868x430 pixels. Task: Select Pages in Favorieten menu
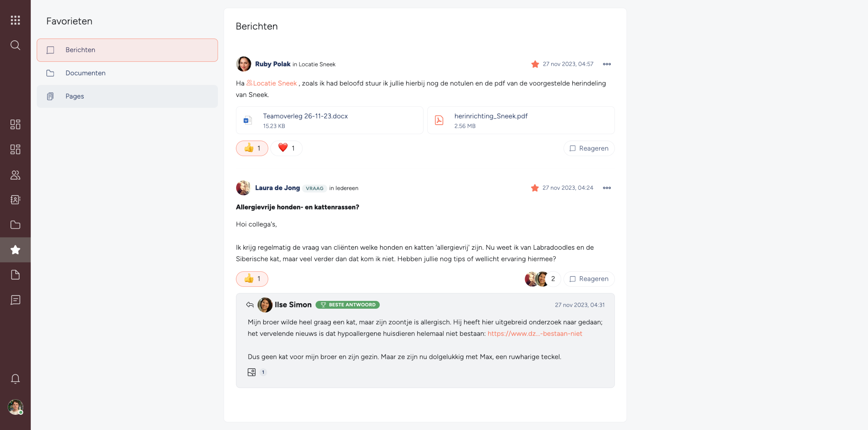[127, 96]
